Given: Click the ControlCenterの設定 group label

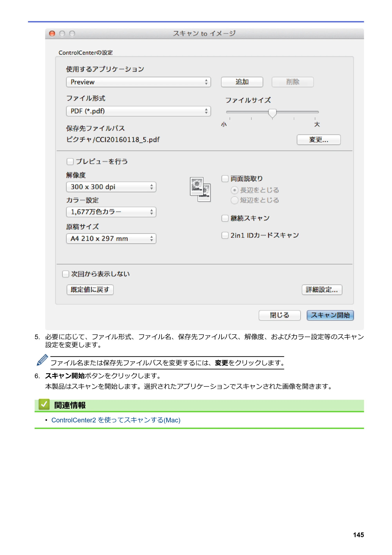Looking at the screenshot, I should point(85,53).
